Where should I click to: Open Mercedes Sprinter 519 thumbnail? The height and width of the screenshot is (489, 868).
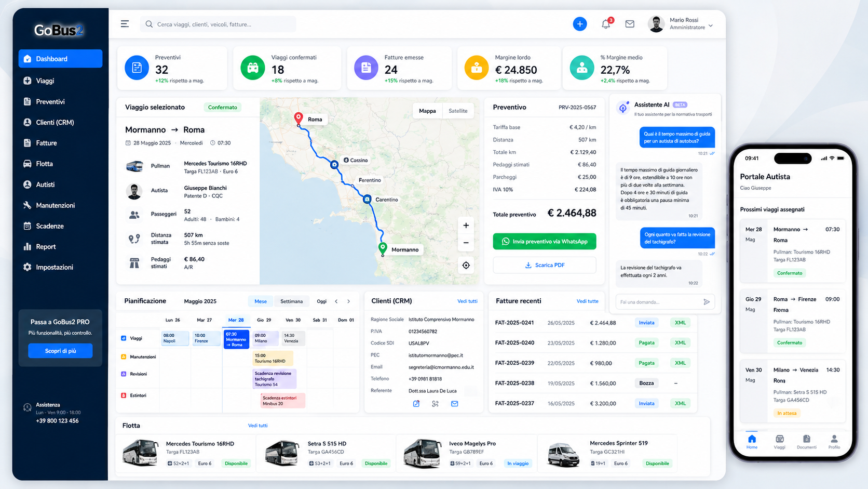pos(563,454)
